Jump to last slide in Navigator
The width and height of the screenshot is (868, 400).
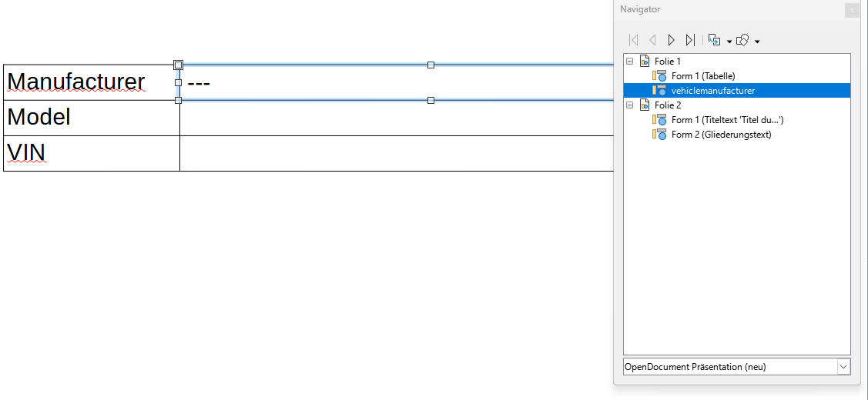(690, 40)
